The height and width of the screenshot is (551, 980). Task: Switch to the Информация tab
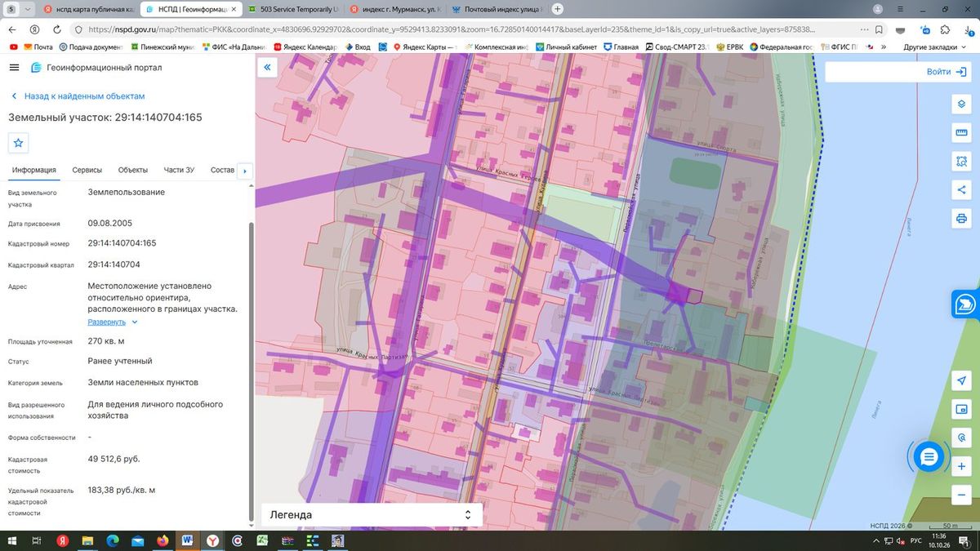(x=33, y=170)
